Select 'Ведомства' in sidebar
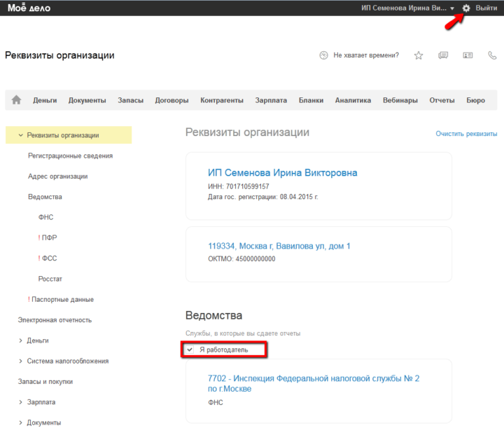This screenshot has height=428, width=504. pyautogui.click(x=45, y=197)
